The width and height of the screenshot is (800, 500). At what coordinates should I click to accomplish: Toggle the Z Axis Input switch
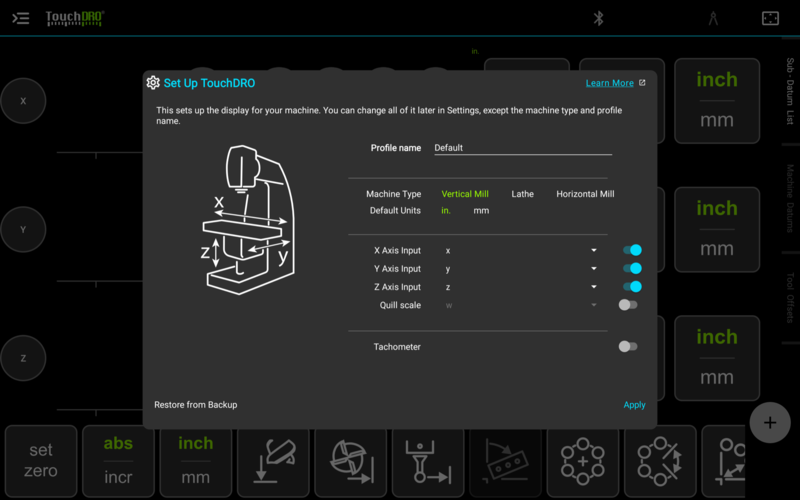pyautogui.click(x=632, y=287)
